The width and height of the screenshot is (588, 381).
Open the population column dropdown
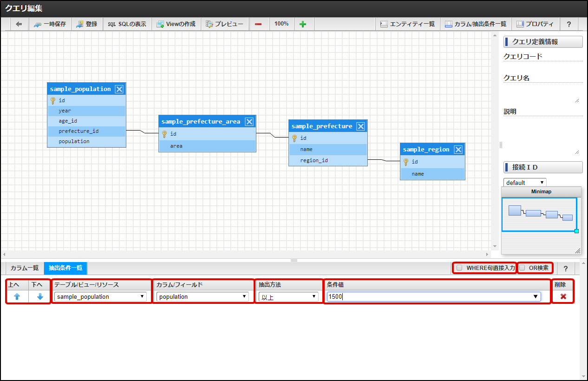203,296
